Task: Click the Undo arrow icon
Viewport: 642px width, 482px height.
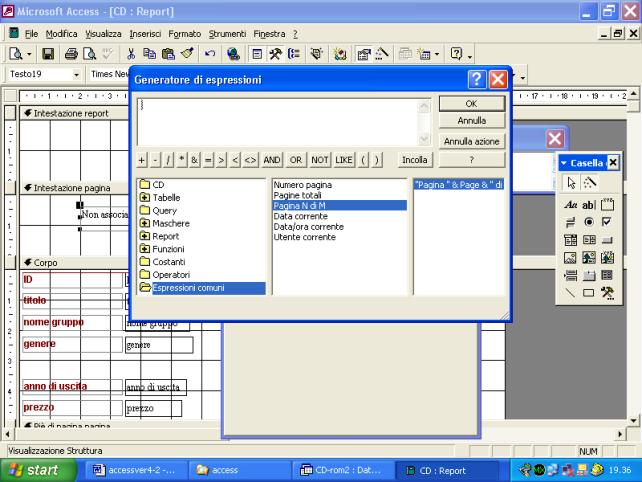Action: (x=210, y=54)
